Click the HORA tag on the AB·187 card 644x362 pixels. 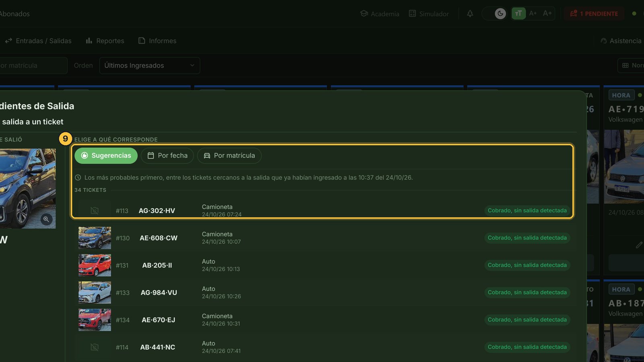click(x=621, y=290)
